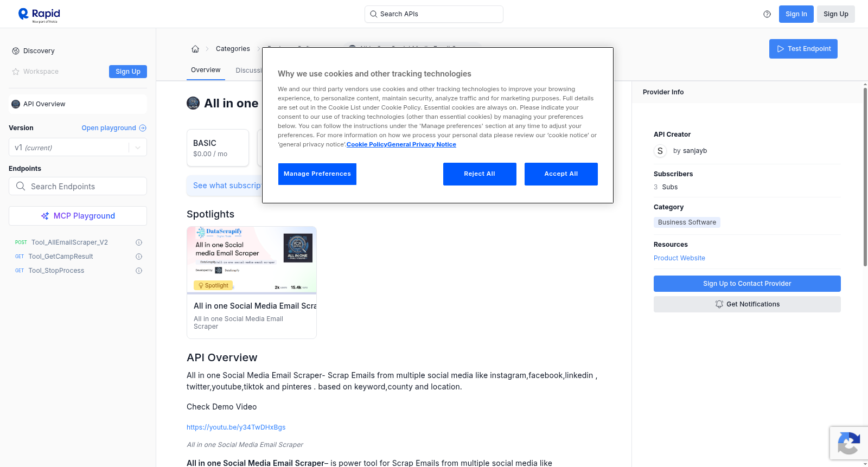
Task: Click the Accept All cookies button
Action: coord(561,174)
